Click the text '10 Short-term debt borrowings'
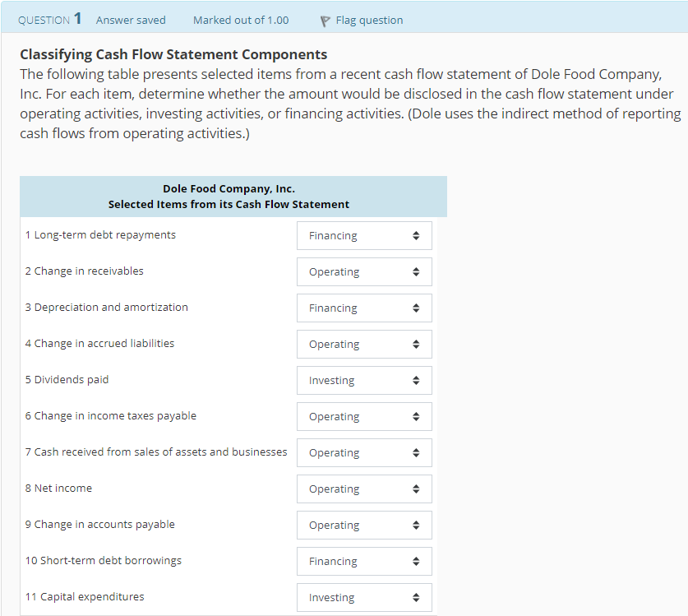The image size is (688, 616). pyautogui.click(x=104, y=561)
